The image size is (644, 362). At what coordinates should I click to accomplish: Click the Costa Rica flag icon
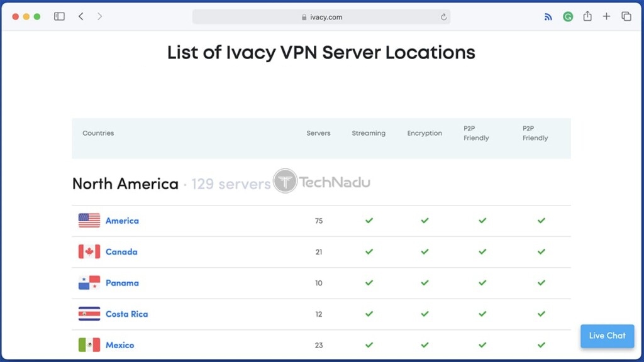coord(89,314)
